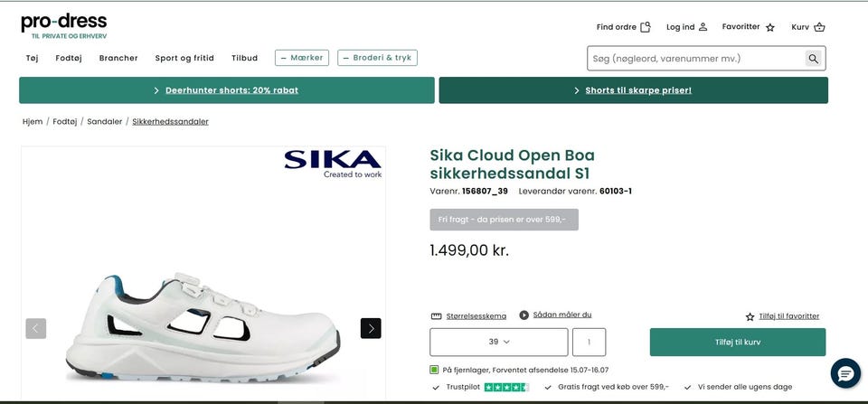Viewport: 868px width, 404px height.
Task: Expand the Broderi & tryk menu
Action: 377,58
